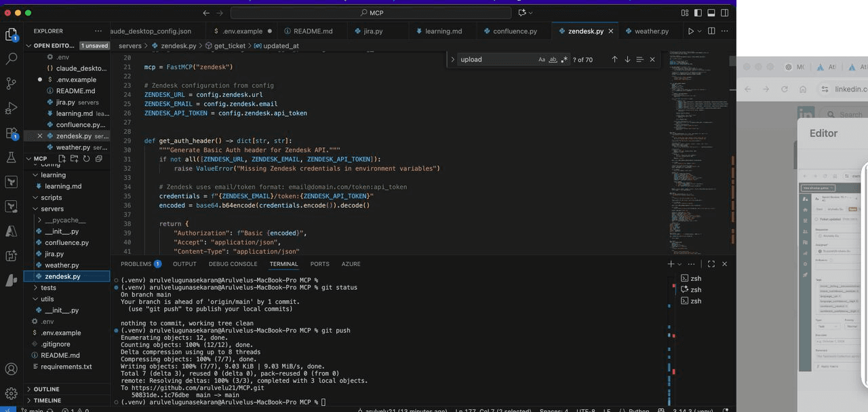Switch to the .env.example editor tab
The image size is (868, 412).
pos(242,31)
